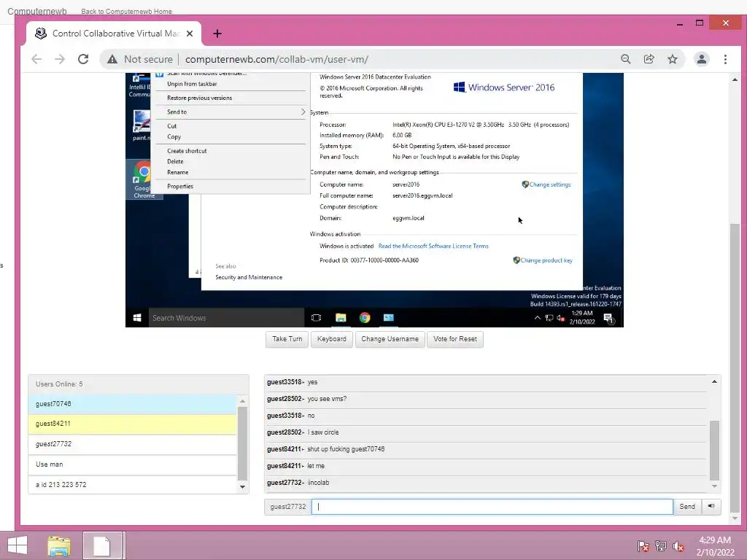Click host volume muted tray icon
Screen dimensions: 747x560
(678, 546)
